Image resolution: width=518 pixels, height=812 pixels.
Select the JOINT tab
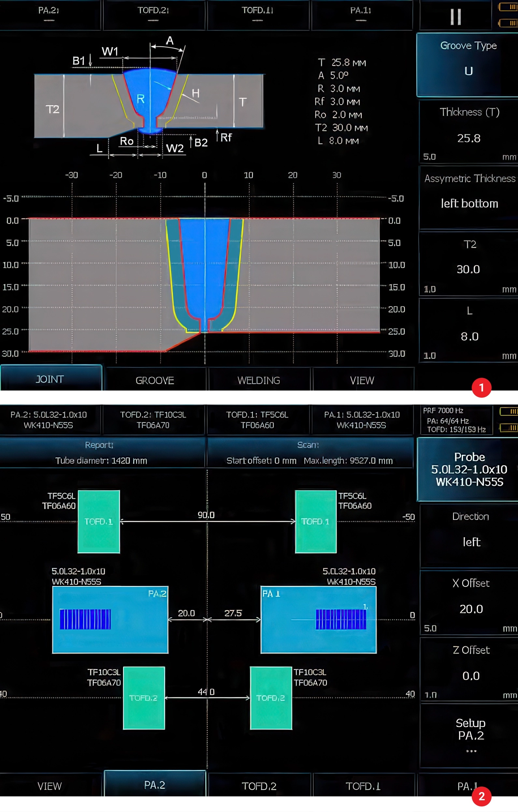[50, 379]
